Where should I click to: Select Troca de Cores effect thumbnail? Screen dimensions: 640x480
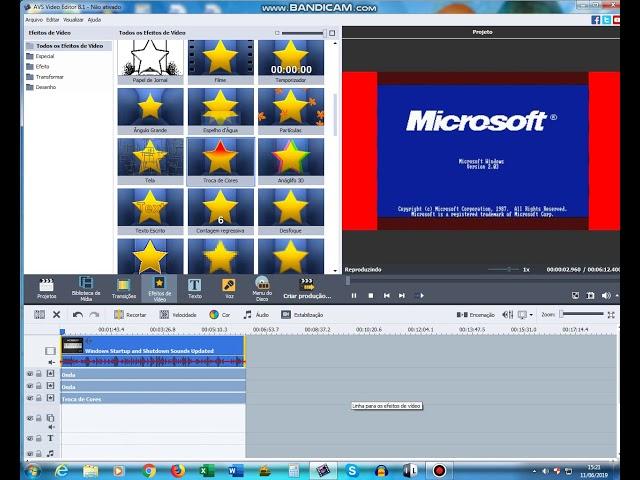click(220, 162)
